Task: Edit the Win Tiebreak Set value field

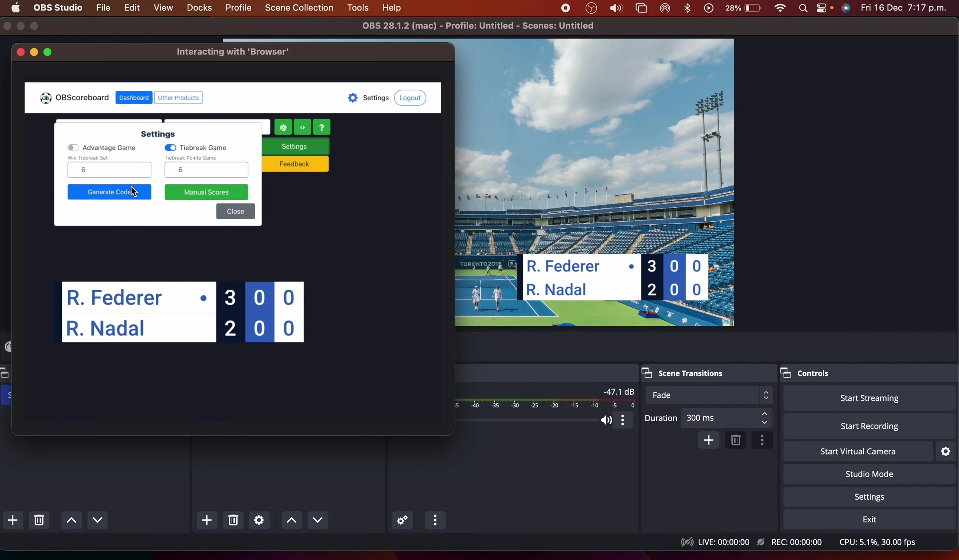Action: pyautogui.click(x=109, y=169)
